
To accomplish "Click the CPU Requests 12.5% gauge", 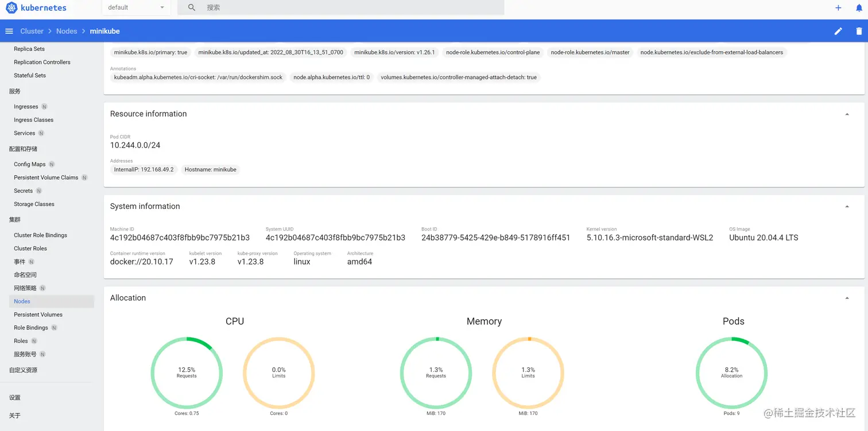I will pyautogui.click(x=187, y=372).
